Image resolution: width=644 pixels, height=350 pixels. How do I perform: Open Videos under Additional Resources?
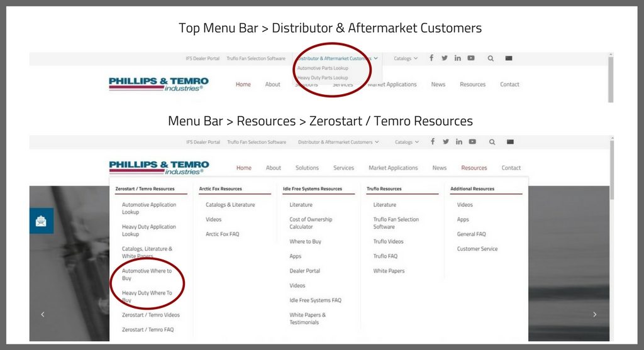coord(465,204)
